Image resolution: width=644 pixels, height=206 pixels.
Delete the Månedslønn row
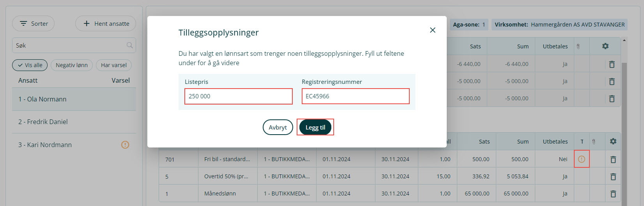coord(613,194)
